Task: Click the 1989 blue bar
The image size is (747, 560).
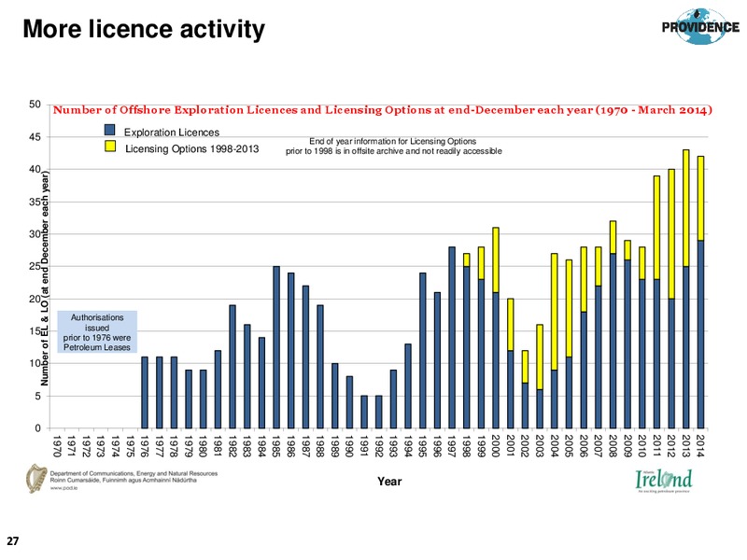Action: 335,396
